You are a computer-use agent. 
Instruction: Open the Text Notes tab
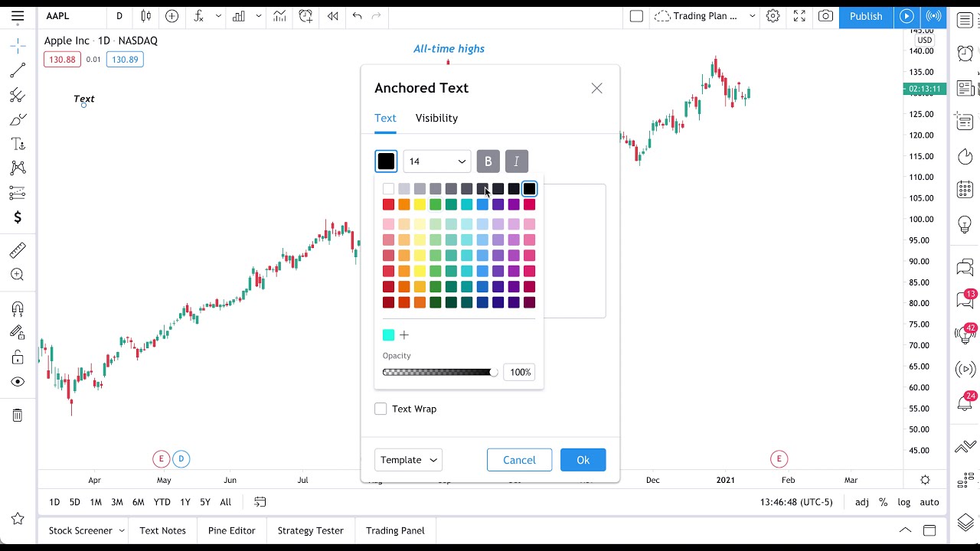pos(162,530)
